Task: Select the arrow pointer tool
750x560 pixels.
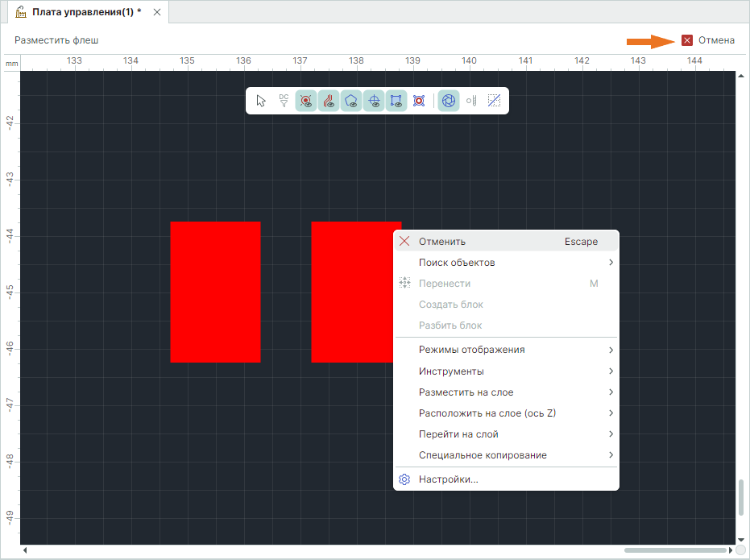Action: coord(261,101)
